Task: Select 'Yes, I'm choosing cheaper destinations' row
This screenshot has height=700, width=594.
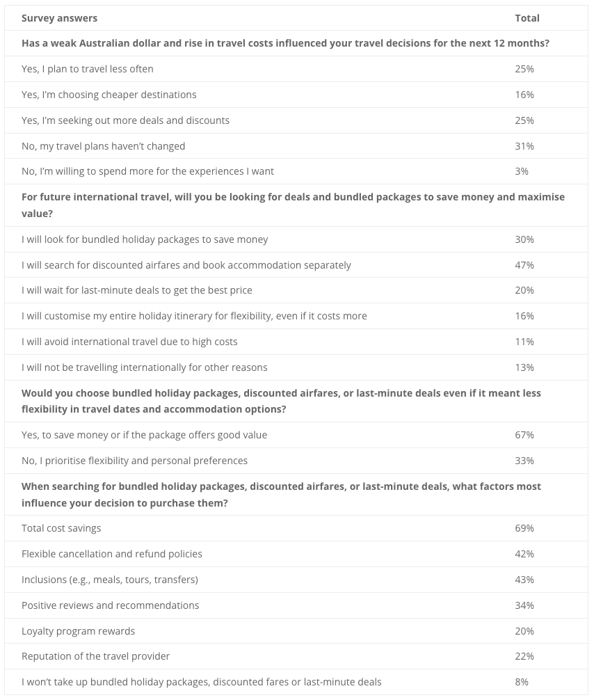Action: pos(296,95)
